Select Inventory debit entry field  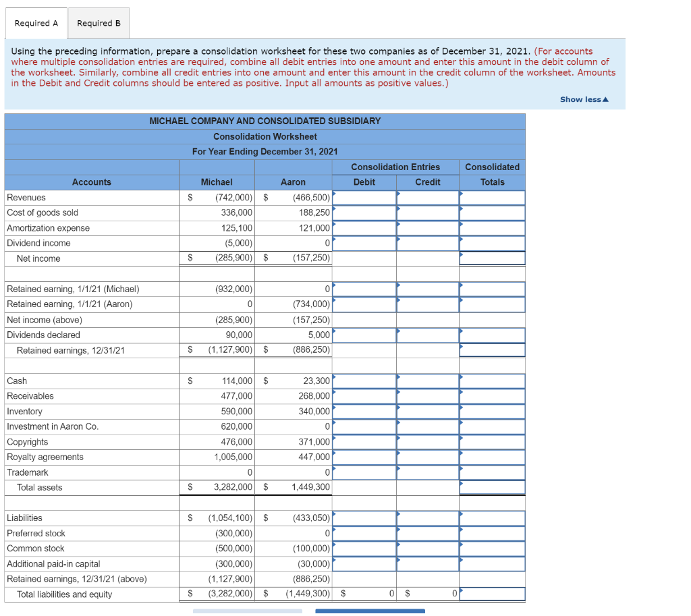[x=364, y=412]
